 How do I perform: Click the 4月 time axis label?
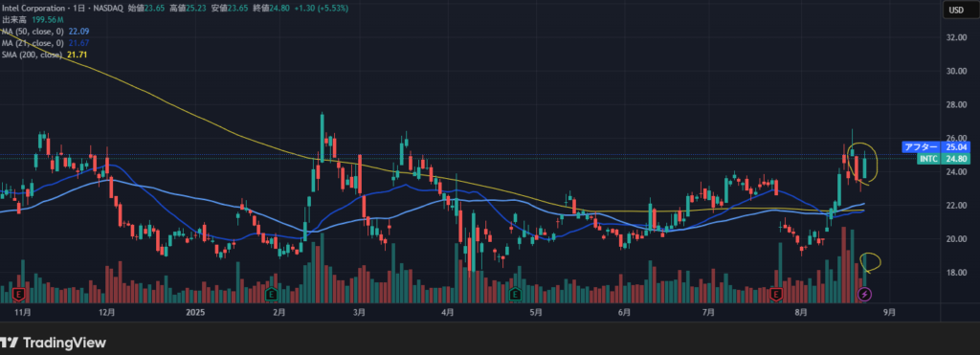tap(447, 312)
